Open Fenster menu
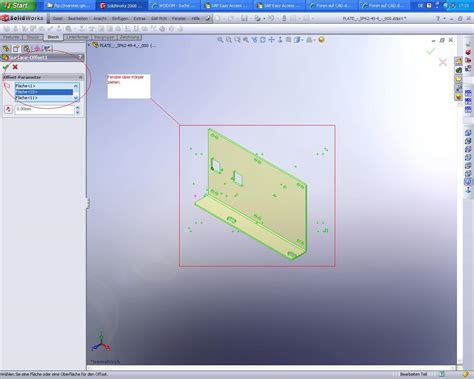 [x=179, y=19]
